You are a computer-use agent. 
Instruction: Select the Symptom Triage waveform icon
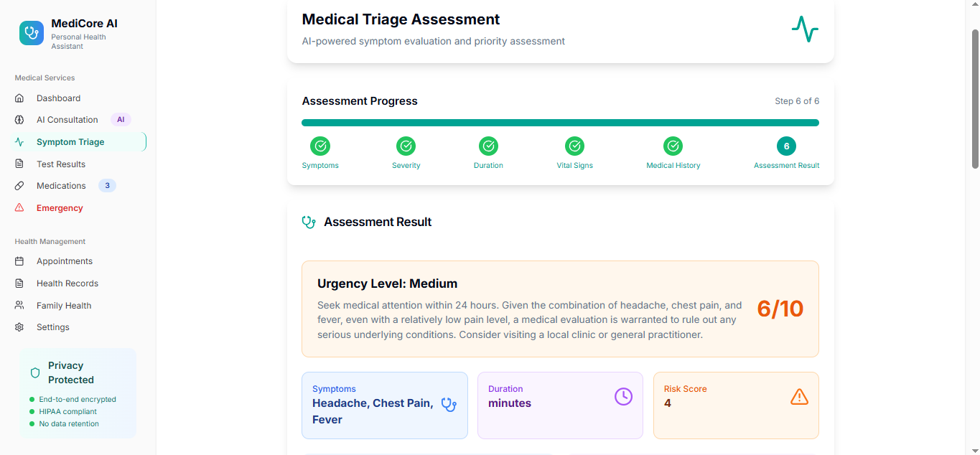20,141
